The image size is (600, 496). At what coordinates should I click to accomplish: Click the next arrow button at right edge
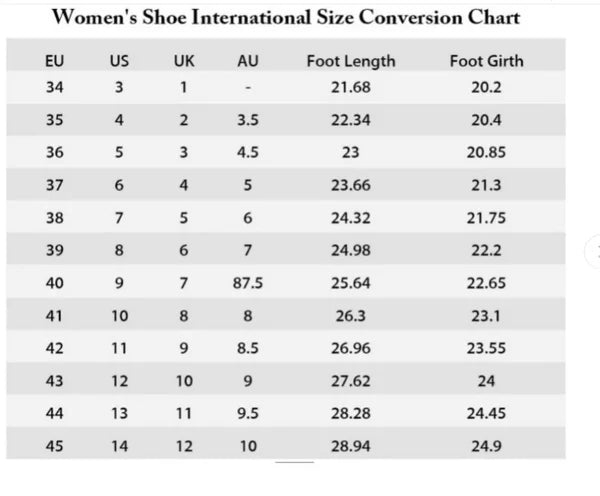tap(596, 250)
